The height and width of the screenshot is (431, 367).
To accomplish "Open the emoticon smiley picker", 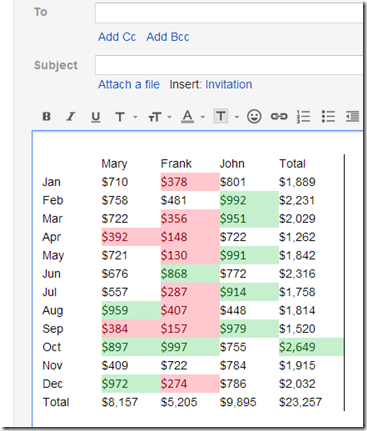I will pyautogui.click(x=254, y=117).
